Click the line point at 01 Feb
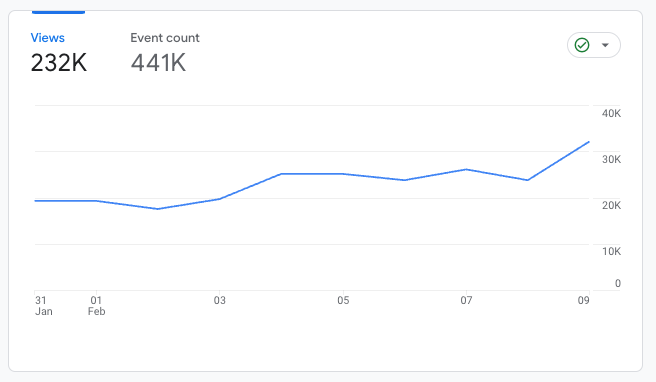 point(96,201)
